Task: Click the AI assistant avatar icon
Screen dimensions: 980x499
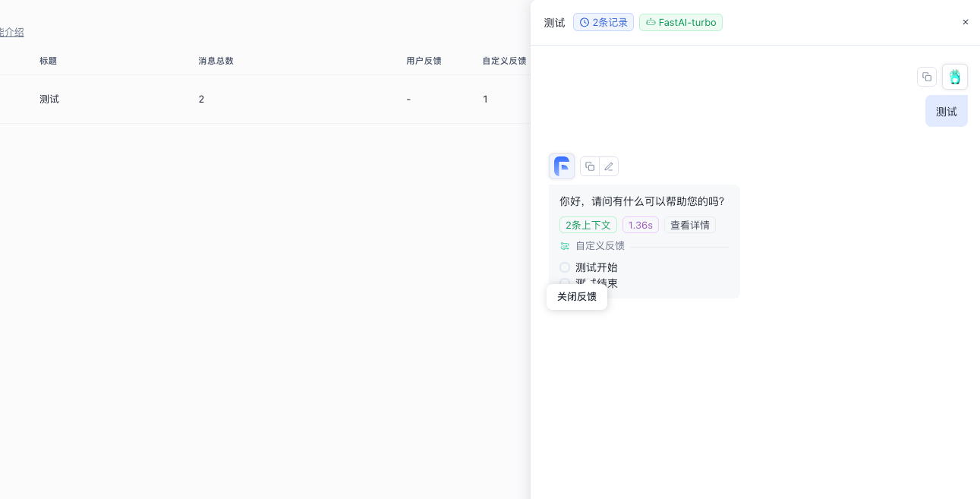Action: [562, 166]
